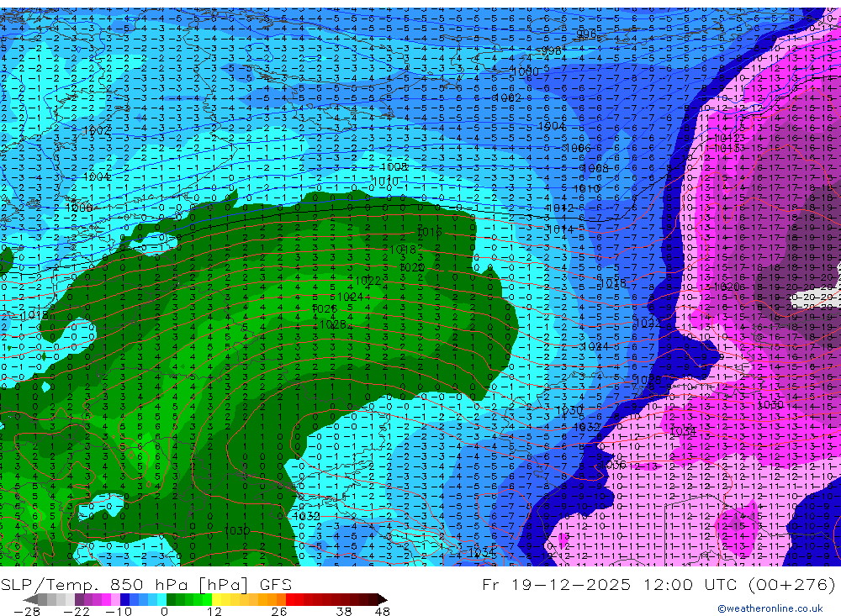Image resolution: width=841 pixels, height=616 pixels.
Task: Click the dark purple swatch above -22 in legend
Action: [x=79, y=599]
